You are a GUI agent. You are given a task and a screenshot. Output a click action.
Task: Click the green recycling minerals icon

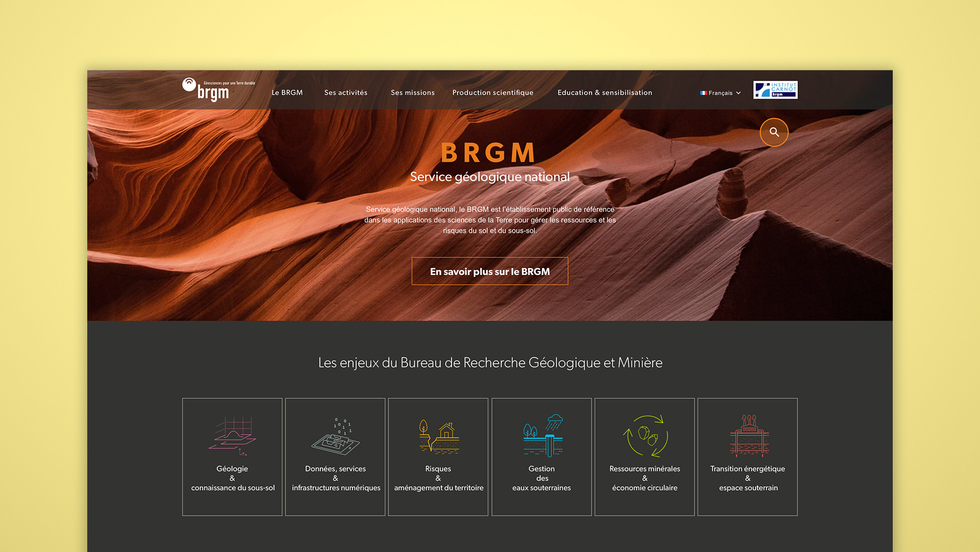tap(645, 436)
